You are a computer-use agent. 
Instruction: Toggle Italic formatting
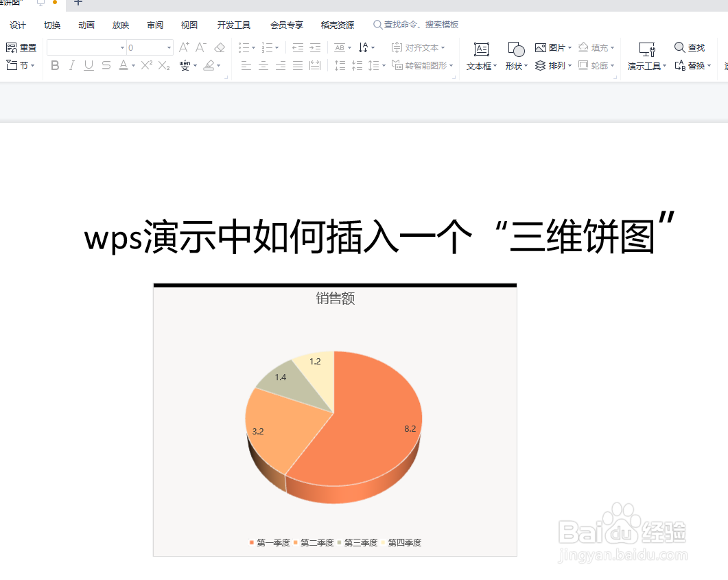coord(71,65)
